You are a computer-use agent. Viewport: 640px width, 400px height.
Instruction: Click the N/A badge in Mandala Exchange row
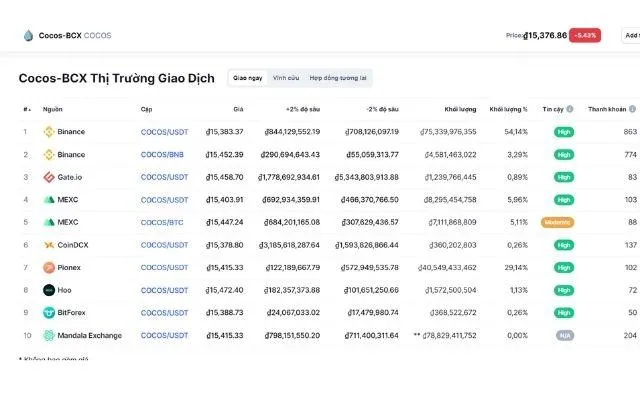point(564,336)
